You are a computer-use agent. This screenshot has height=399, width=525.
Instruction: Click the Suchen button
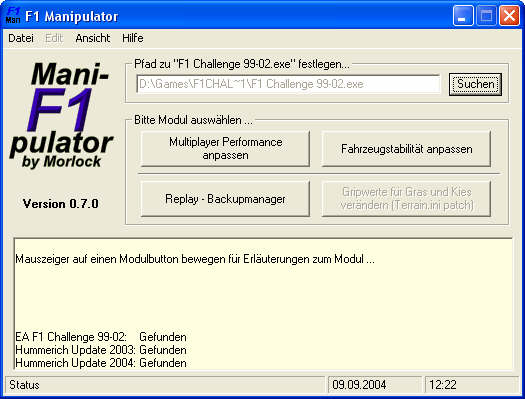[x=475, y=84]
